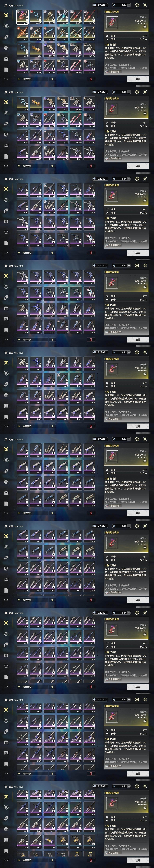
Task: Toggle the sort order arrows in topmost filter bar
Action: tap(52, 79)
